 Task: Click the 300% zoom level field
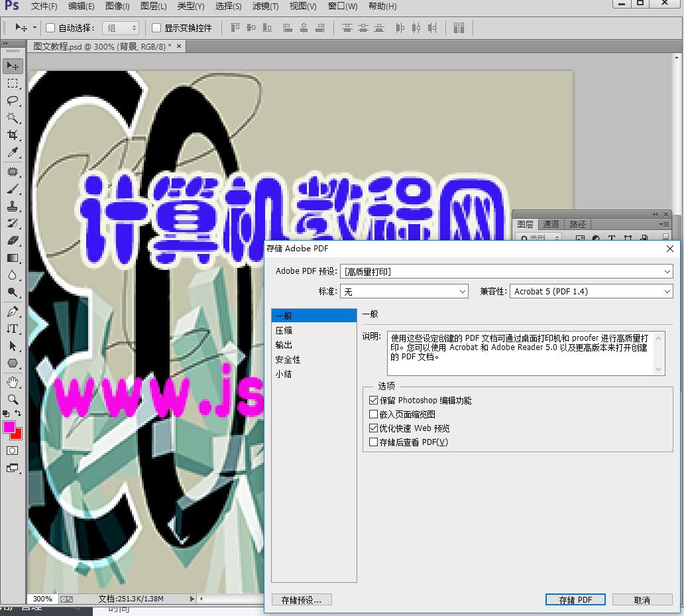(x=42, y=599)
